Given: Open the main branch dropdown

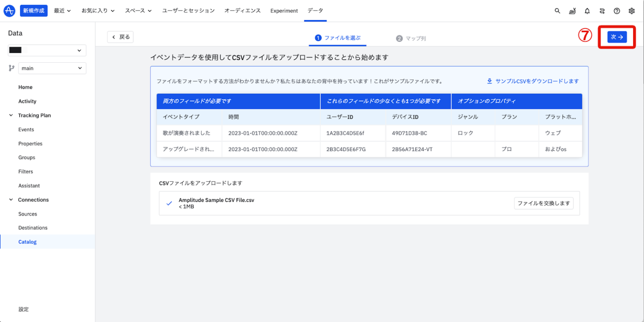Looking at the screenshot, I should [52, 68].
